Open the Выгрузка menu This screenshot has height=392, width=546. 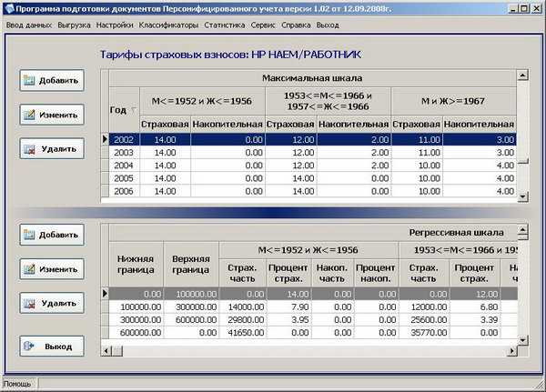(74, 25)
